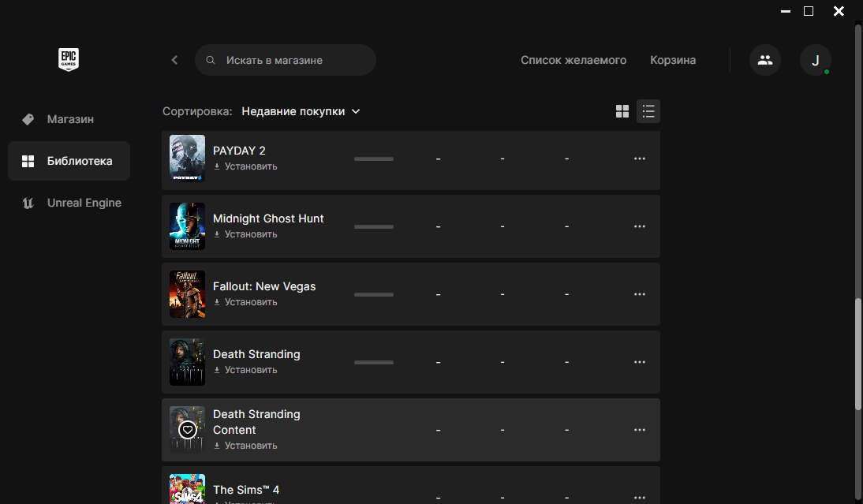
Task: Select the Fallout: New Vegas title
Action: (264, 286)
